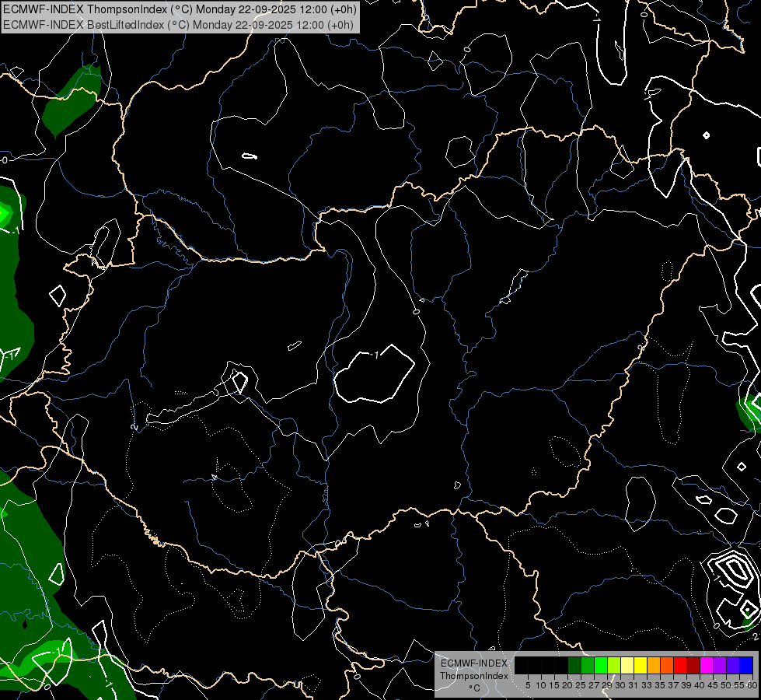The height and width of the screenshot is (700, 761).
Task: Click the orange-red swatch for 35–37
Action: pyautogui.click(x=667, y=665)
